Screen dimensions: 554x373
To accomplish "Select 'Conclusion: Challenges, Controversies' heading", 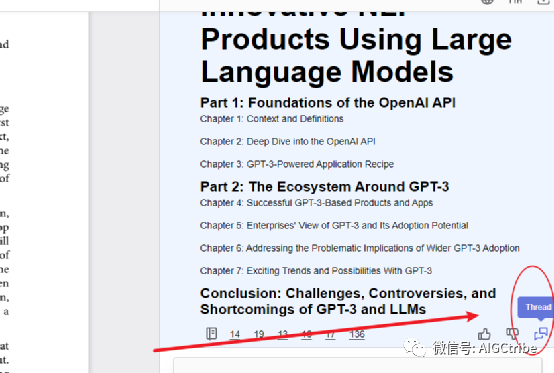I will click(x=348, y=301).
